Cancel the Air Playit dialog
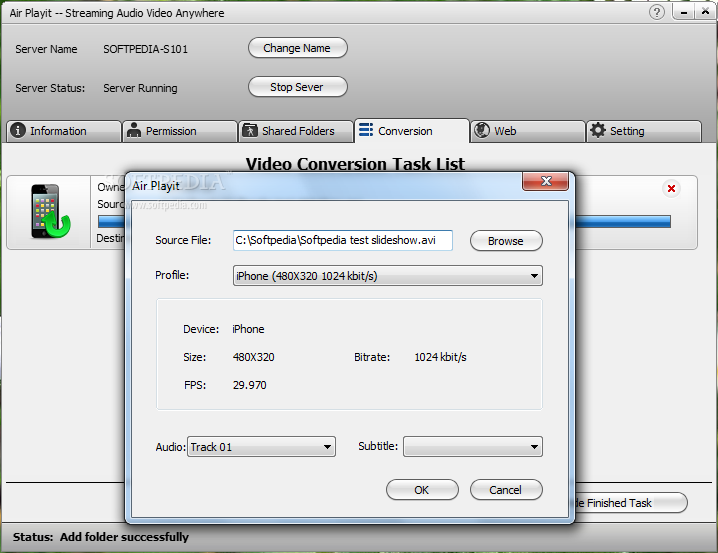This screenshot has height=553, width=718. tap(506, 490)
